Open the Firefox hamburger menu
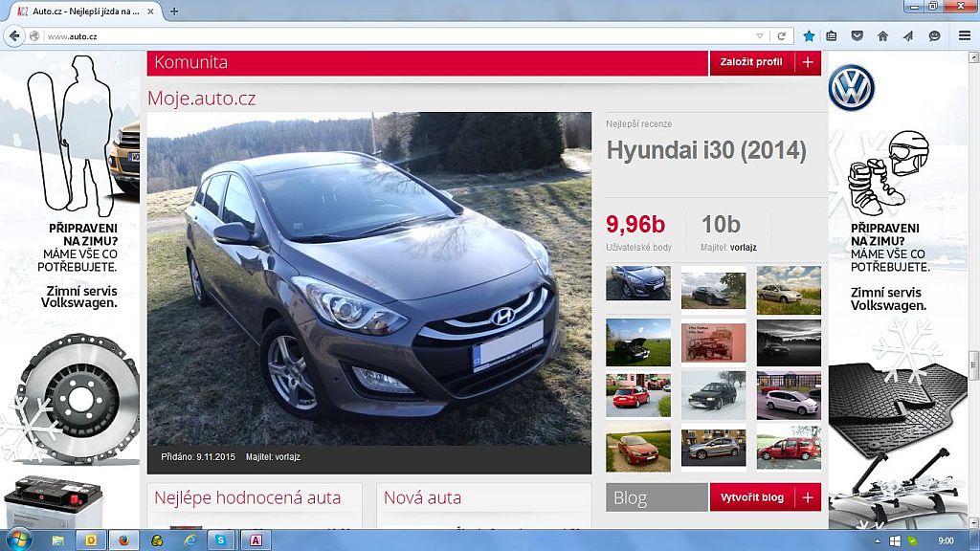The height and width of the screenshot is (551, 980). pyautogui.click(x=965, y=36)
